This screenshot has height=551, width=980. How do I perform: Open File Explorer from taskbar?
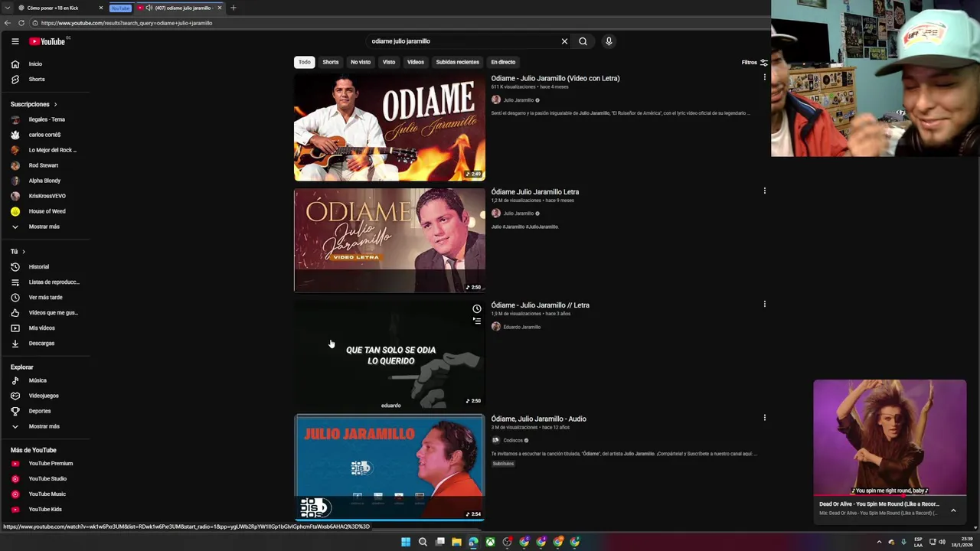coord(456,542)
